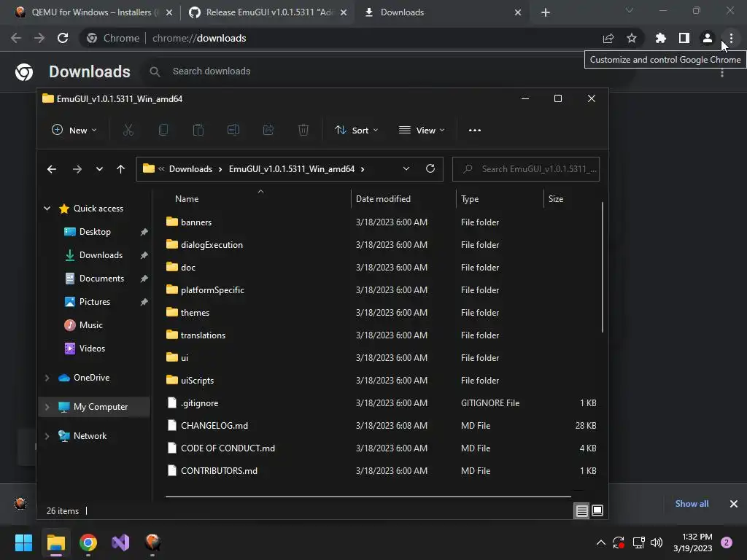Bookmark this page with star icon
The width and height of the screenshot is (747, 560).
point(632,38)
